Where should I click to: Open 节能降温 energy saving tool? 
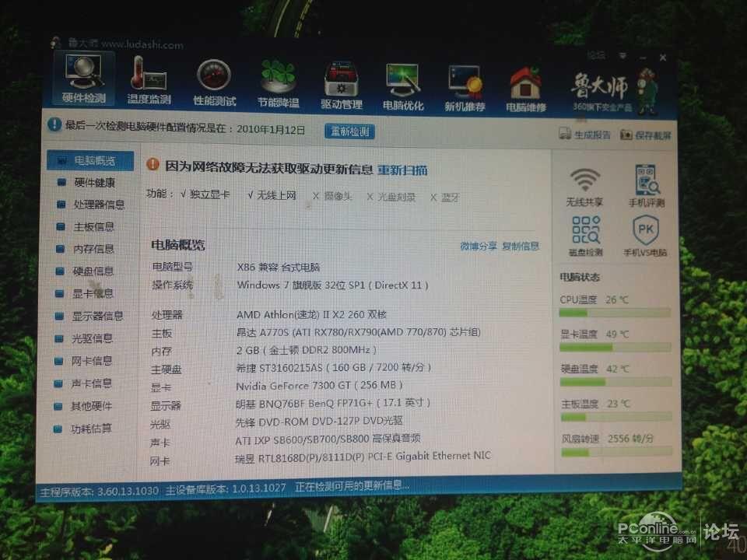pyautogui.click(x=279, y=83)
